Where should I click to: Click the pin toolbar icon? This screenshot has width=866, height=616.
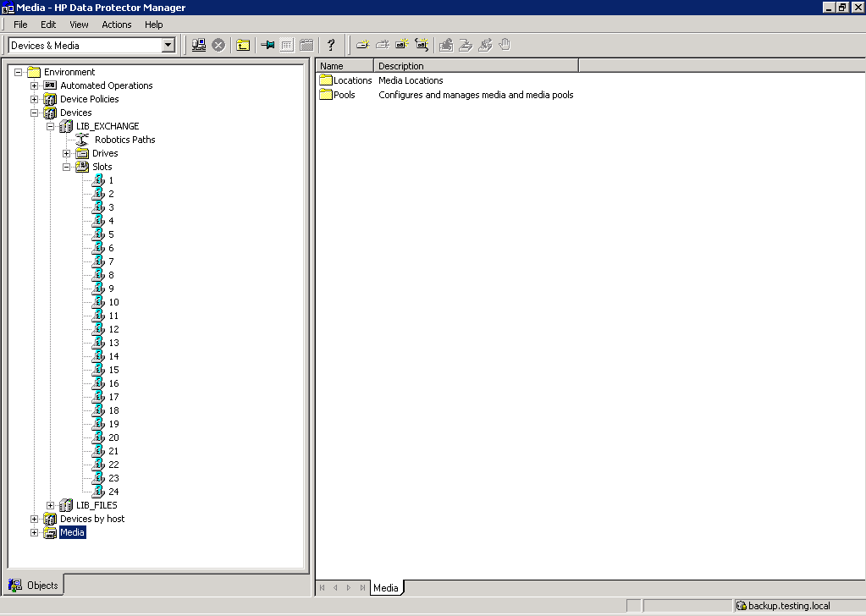(268, 45)
